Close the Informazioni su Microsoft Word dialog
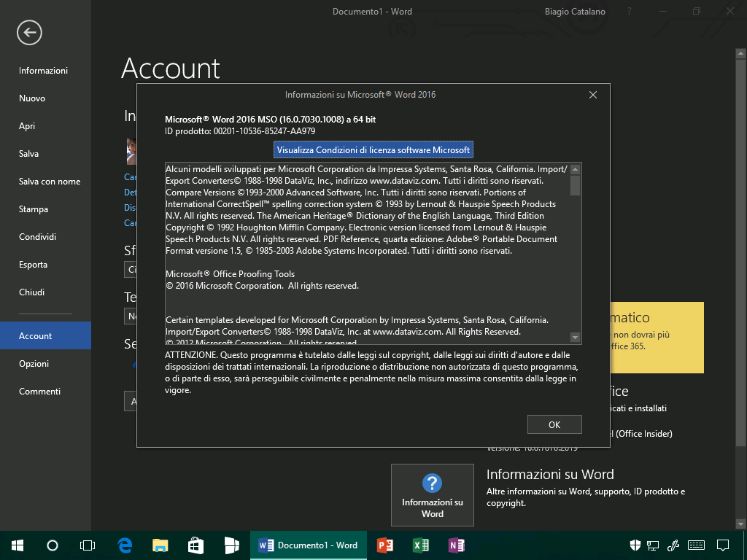The image size is (747, 560). click(593, 95)
